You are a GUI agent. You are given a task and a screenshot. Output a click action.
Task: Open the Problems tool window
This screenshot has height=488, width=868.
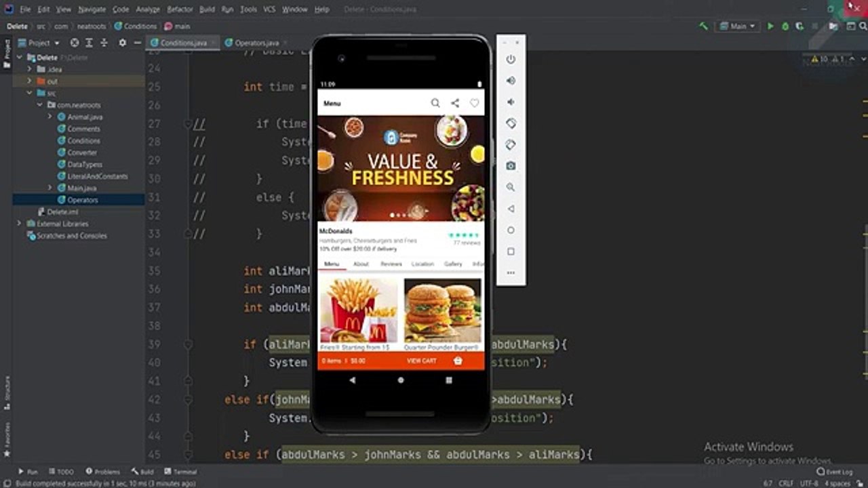103,472
